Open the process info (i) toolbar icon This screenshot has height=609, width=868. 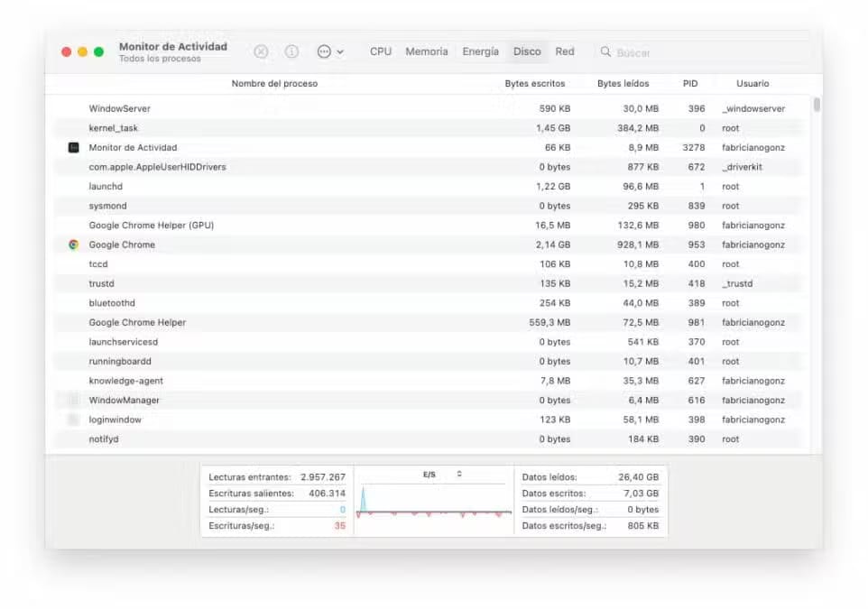point(291,52)
